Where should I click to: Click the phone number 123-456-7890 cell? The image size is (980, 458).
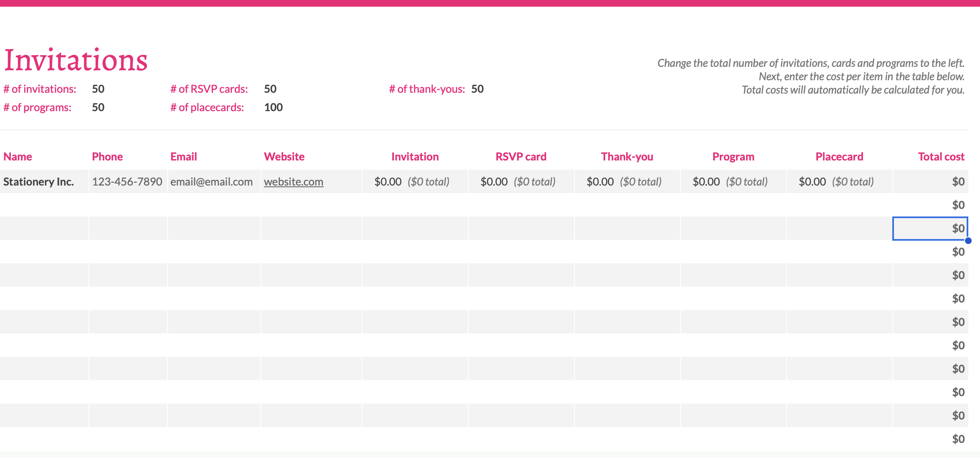click(x=127, y=182)
